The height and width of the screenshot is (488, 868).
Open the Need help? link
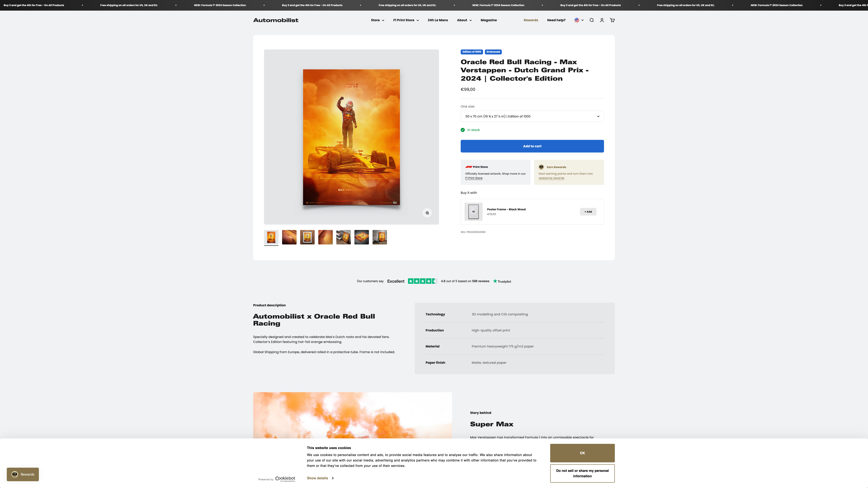(x=556, y=20)
